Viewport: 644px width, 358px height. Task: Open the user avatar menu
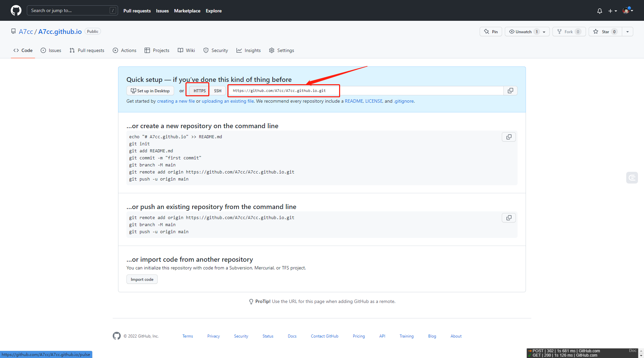tap(628, 10)
